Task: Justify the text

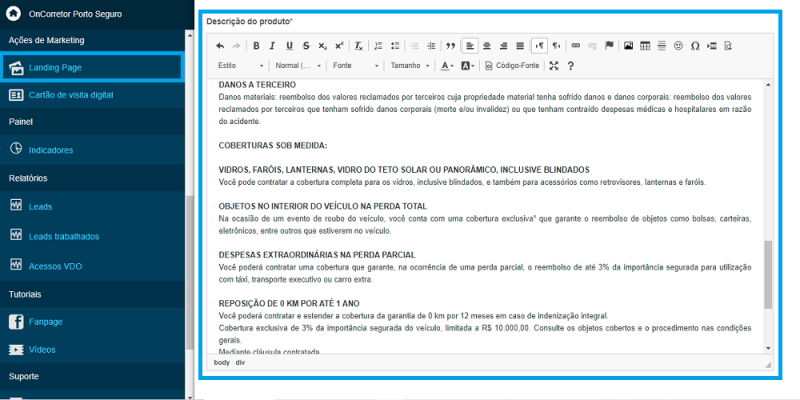Action: coord(520,46)
